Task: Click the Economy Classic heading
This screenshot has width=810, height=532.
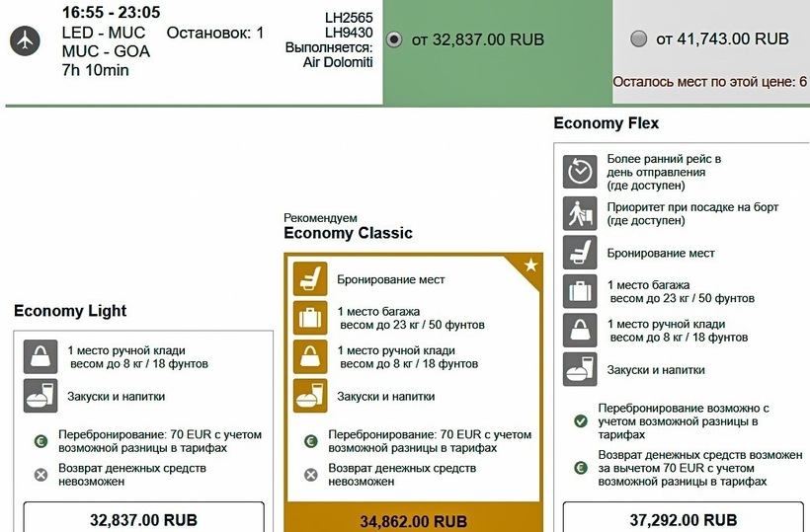Action: tap(348, 233)
